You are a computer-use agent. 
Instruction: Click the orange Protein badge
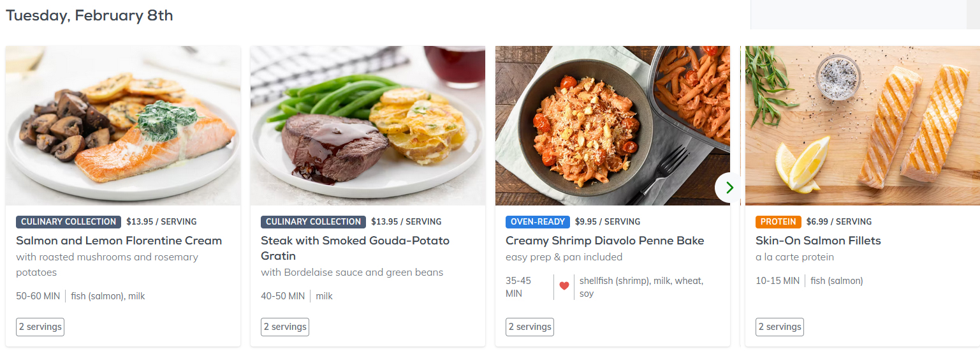pyautogui.click(x=778, y=221)
